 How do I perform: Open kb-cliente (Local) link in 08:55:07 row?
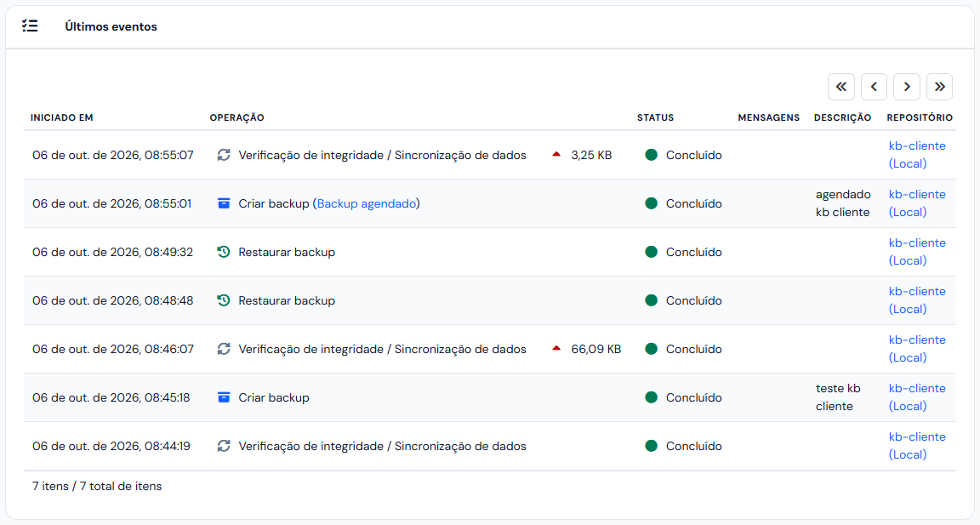point(917,155)
